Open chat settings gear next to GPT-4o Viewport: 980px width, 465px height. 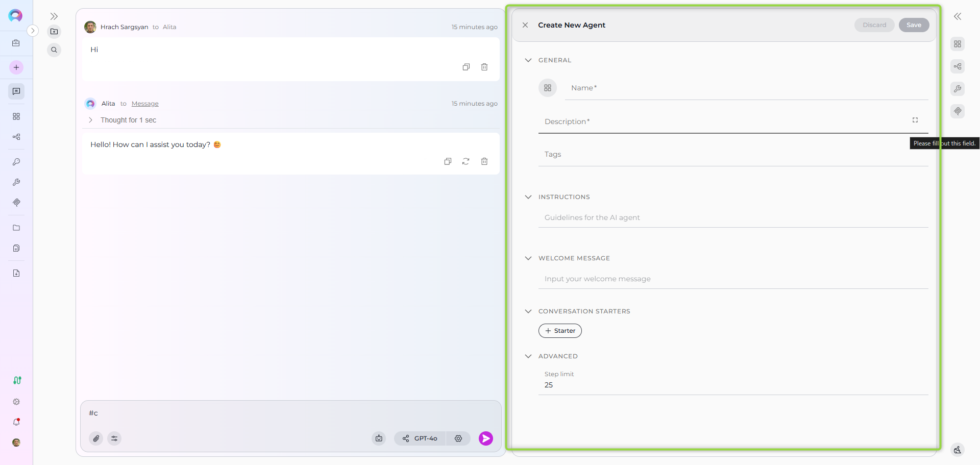[x=458, y=438]
